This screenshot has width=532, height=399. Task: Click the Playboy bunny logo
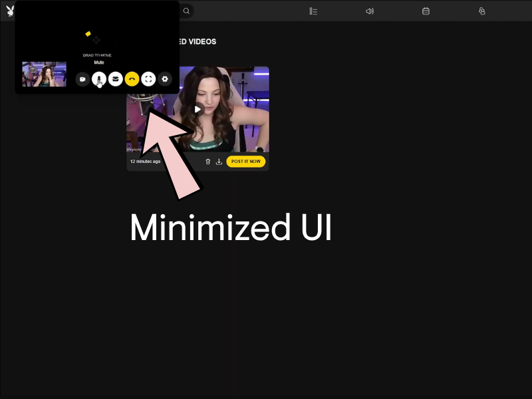(10, 11)
